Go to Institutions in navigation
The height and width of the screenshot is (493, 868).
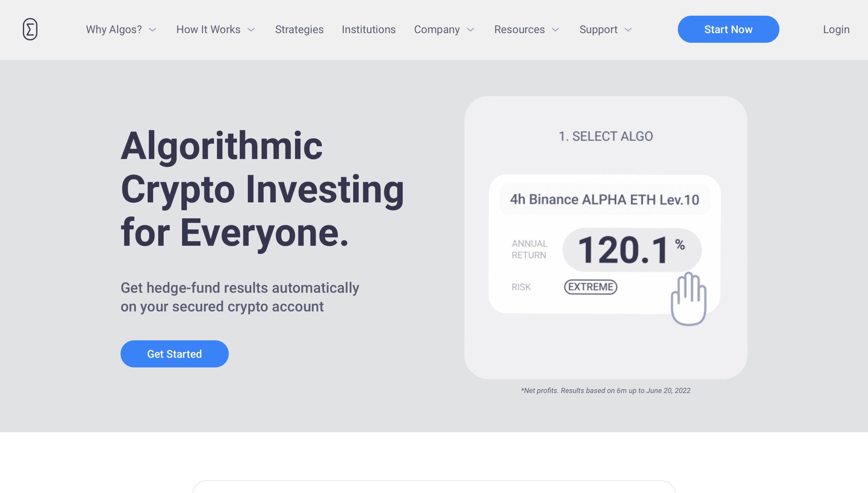(369, 29)
